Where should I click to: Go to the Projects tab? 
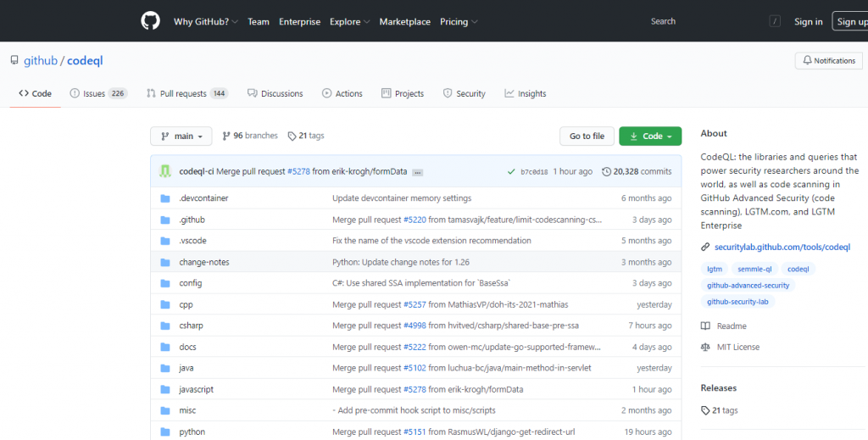403,93
